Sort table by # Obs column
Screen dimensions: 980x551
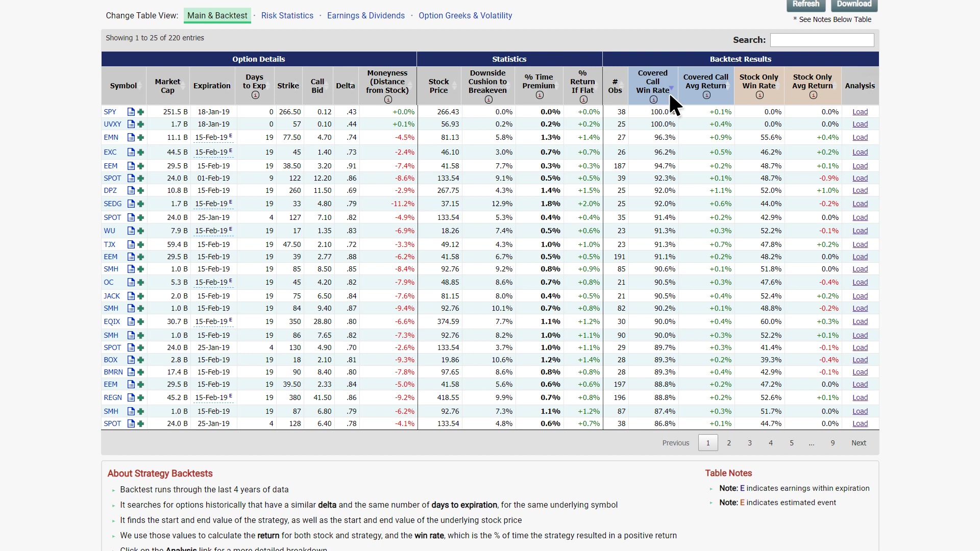[x=615, y=86]
